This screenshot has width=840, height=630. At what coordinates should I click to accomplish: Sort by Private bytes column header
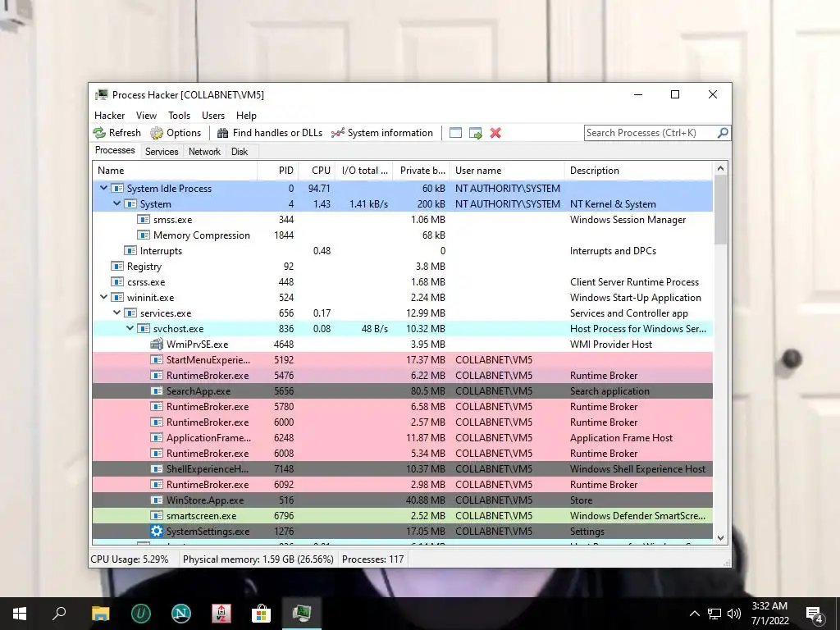tap(422, 171)
